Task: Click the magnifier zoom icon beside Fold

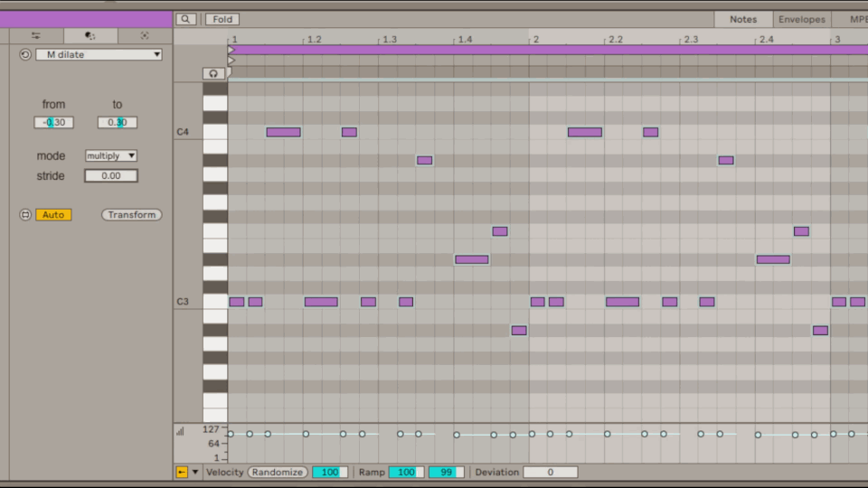Action: tap(185, 19)
